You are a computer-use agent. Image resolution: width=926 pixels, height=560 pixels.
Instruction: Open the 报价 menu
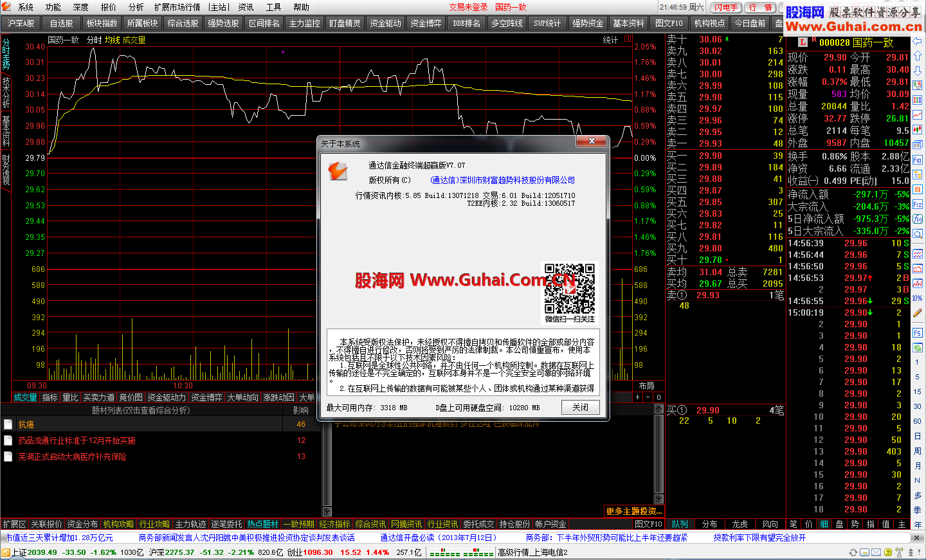click(x=109, y=7)
